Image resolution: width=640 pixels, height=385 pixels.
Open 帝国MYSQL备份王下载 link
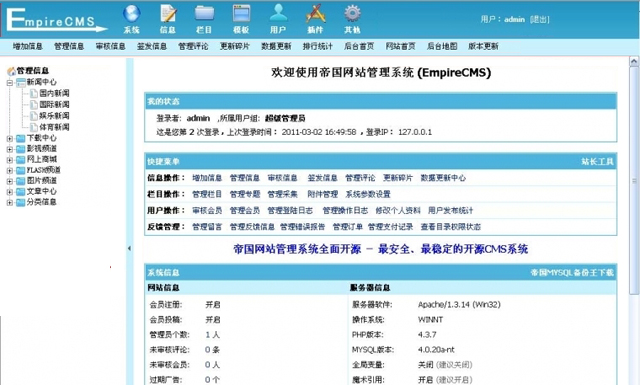[572, 273]
